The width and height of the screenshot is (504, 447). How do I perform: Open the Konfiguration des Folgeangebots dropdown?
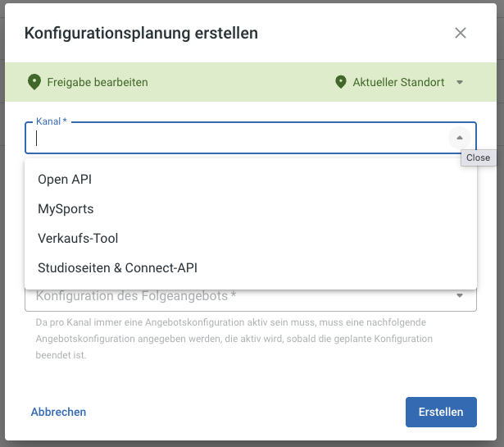[x=460, y=295]
